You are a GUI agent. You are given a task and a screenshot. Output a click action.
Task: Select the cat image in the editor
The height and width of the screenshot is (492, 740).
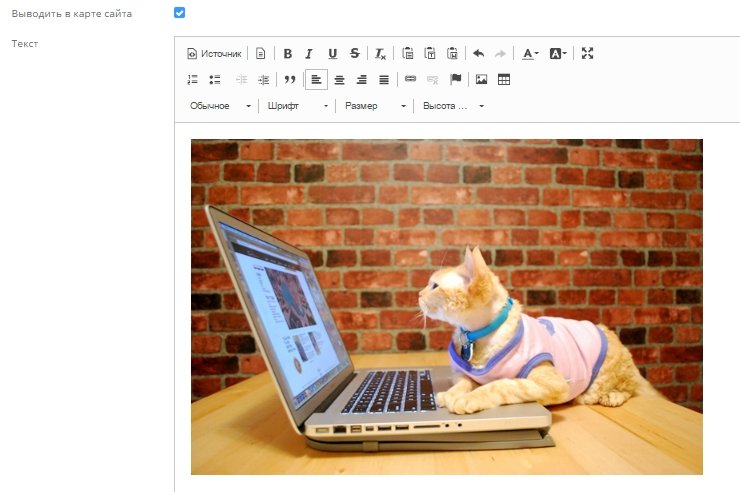click(446, 307)
